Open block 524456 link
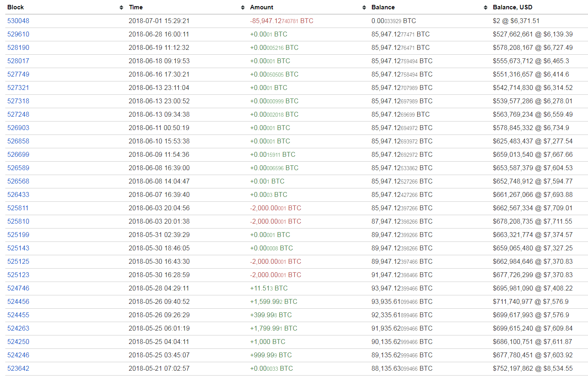This screenshot has height=378, width=588. click(18, 302)
